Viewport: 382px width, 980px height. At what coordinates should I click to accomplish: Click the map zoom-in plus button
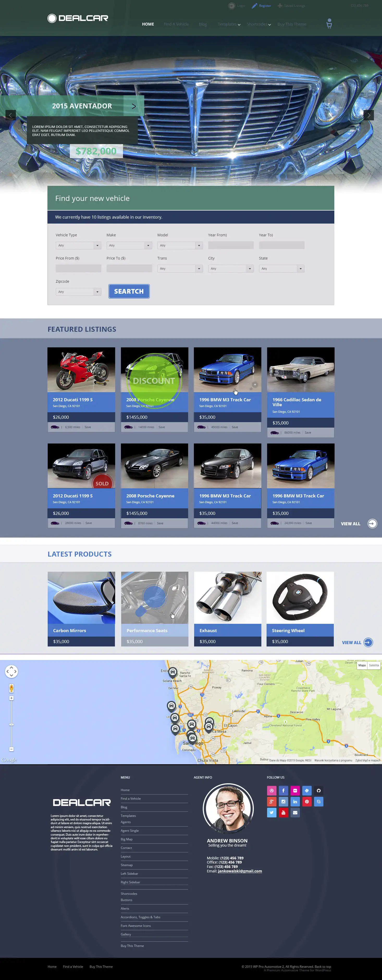(11, 698)
